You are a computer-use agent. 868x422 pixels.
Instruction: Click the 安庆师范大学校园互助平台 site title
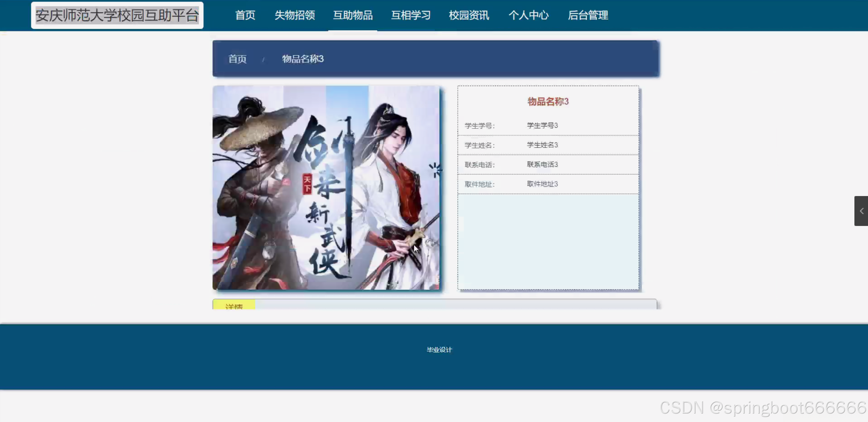point(117,15)
